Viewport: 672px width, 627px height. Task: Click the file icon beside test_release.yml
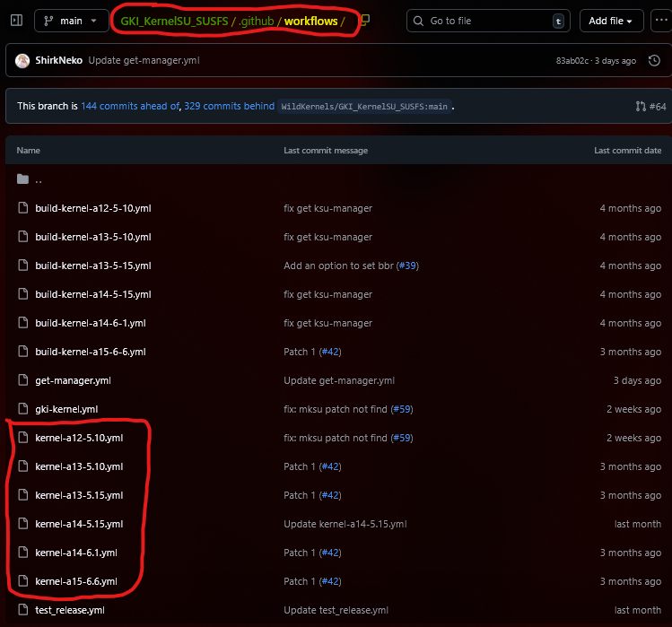tap(23, 610)
